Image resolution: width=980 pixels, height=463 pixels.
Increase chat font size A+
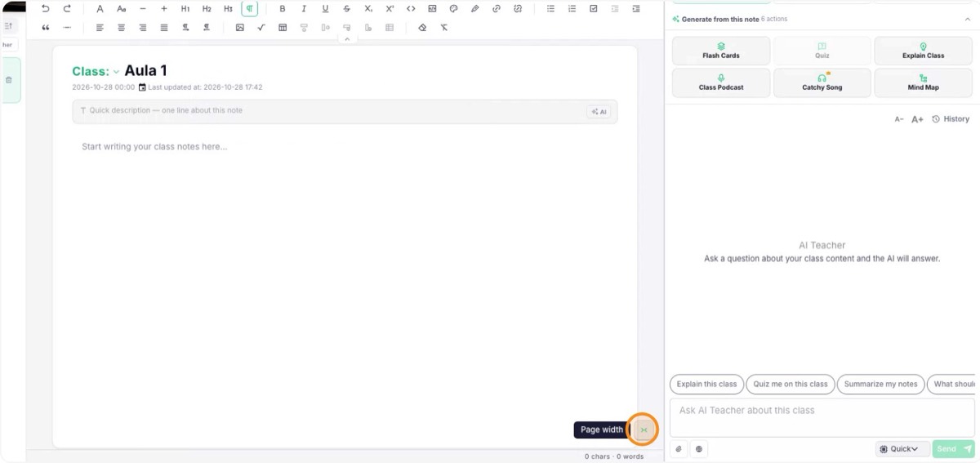(x=917, y=119)
